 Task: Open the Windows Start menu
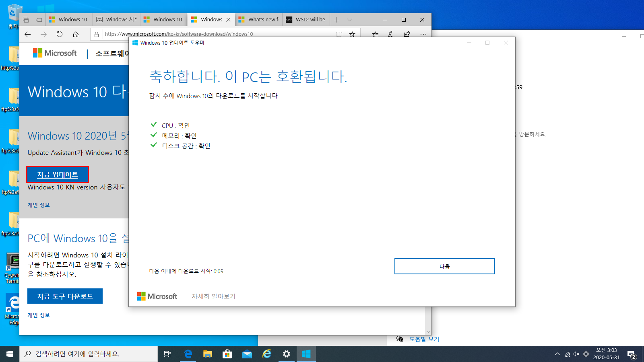point(10,354)
